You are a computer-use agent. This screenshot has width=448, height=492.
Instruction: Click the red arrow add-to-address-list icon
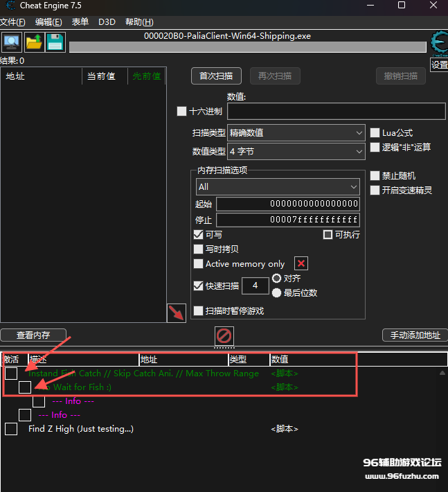(177, 313)
